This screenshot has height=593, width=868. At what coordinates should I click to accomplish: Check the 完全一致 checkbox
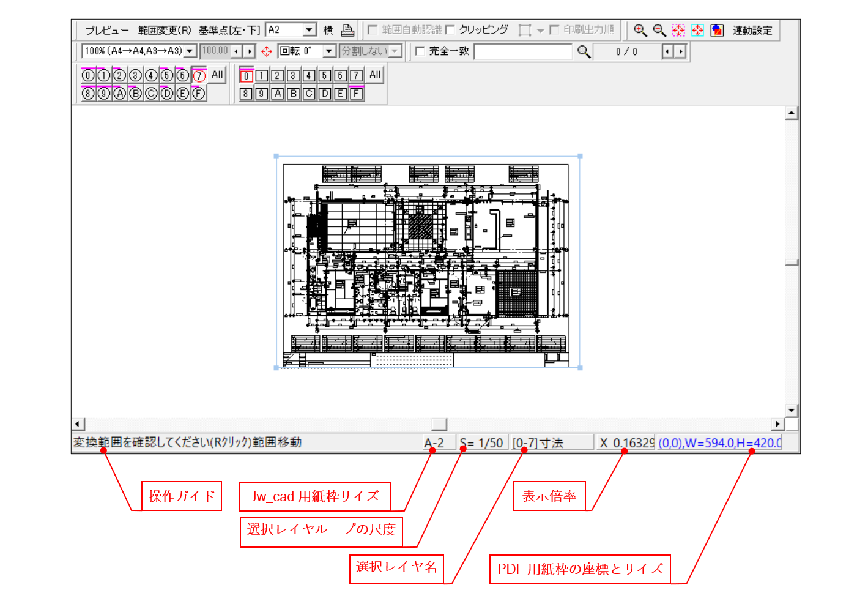click(418, 52)
